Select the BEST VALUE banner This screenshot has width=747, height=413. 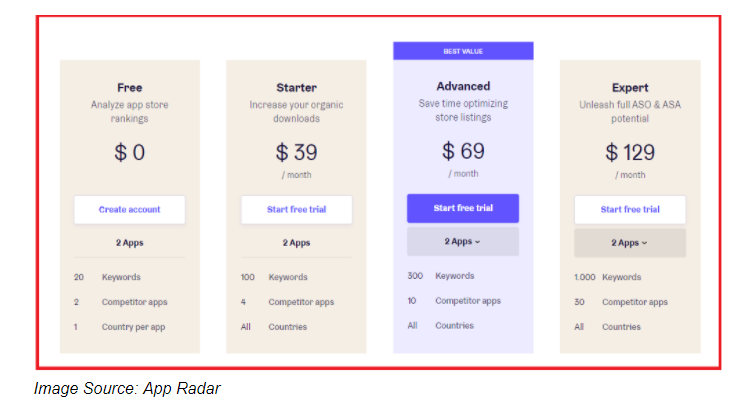pyautogui.click(x=463, y=51)
